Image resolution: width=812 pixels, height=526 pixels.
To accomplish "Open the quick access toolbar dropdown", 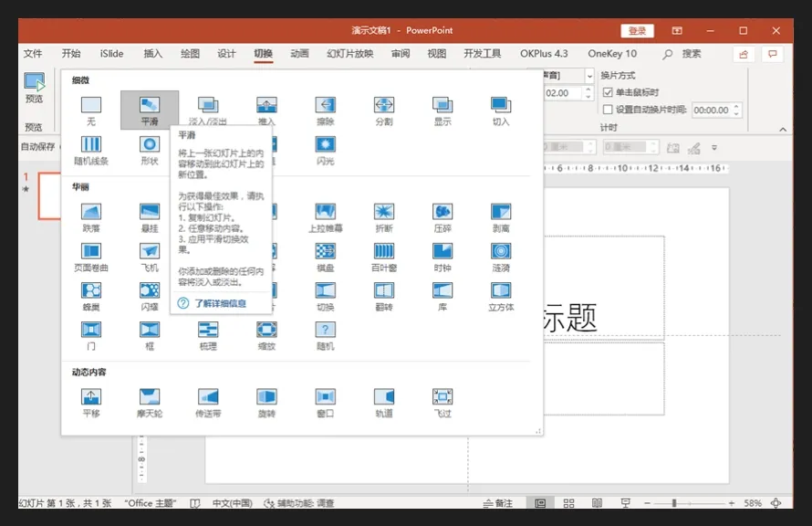I will point(714,148).
